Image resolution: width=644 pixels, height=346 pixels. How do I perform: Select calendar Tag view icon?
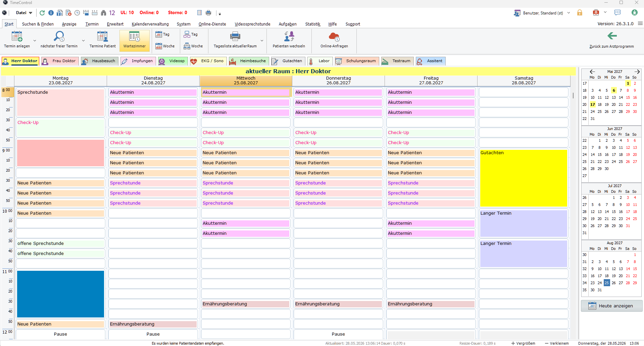pyautogui.click(x=159, y=34)
